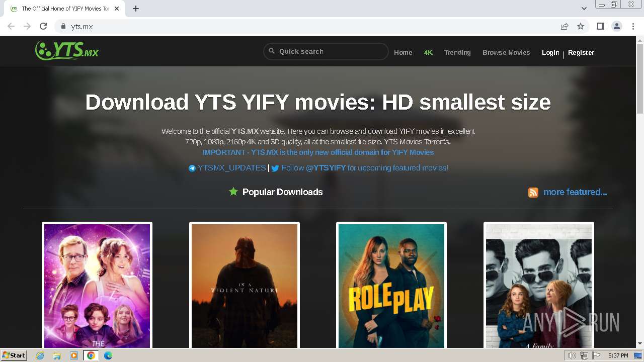Open the Home menu item
This screenshot has width=644, height=362.
click(403, 52)
